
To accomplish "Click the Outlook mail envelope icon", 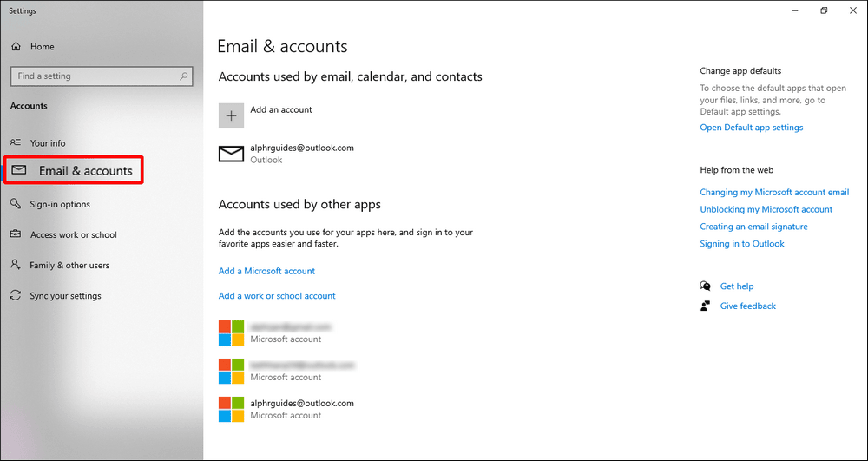I will tap(232, 154).
